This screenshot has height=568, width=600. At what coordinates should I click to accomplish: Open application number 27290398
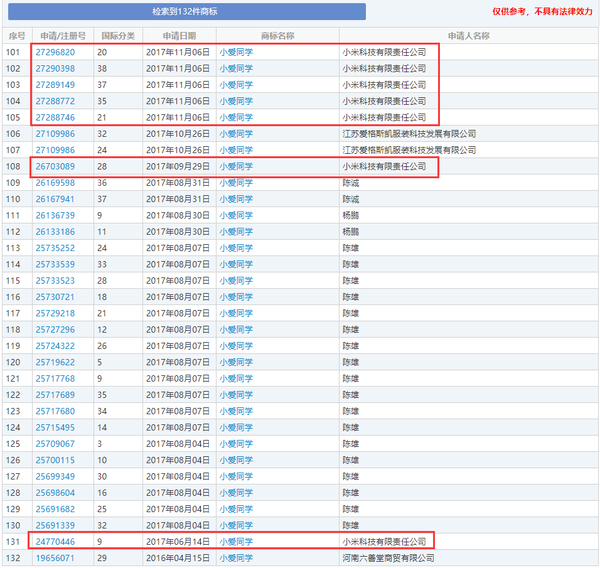[x=55, y=69]
